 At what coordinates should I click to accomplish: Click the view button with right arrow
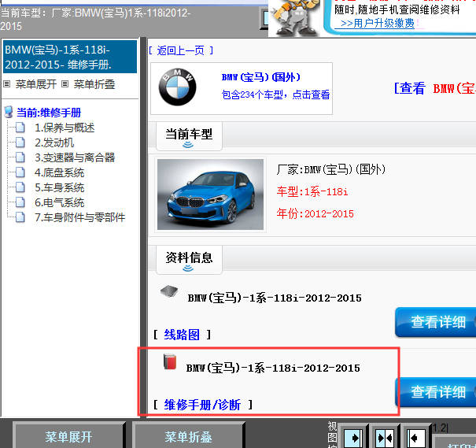(x=353, y=438)
